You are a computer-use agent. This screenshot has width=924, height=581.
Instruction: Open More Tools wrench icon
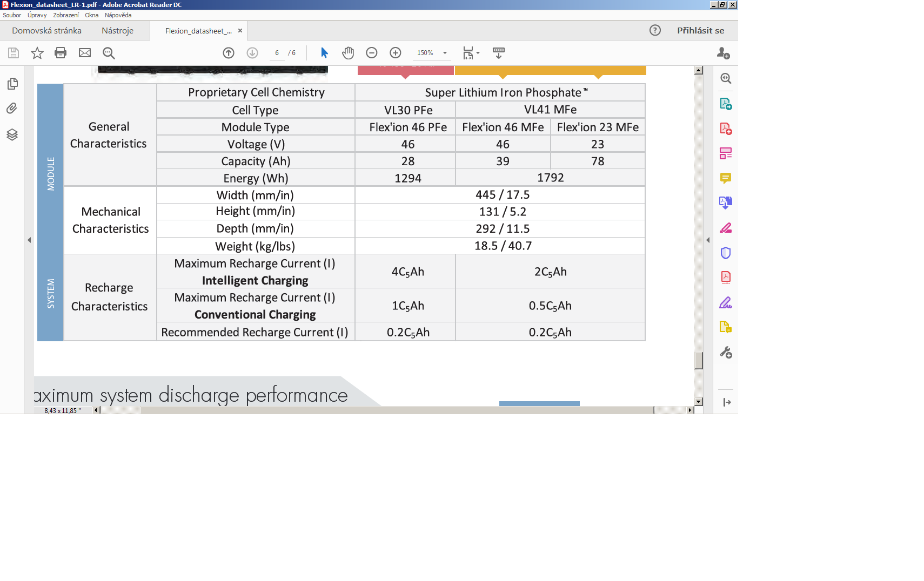(x=726, y=353)
